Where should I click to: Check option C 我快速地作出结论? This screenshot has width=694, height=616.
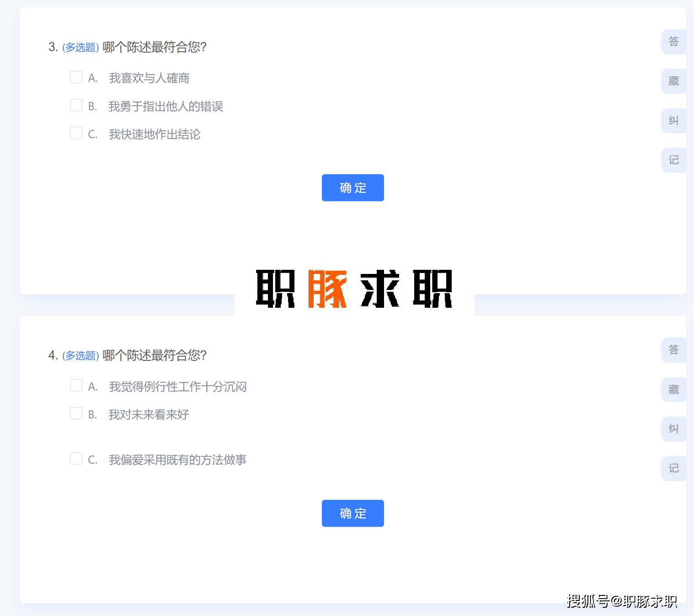coord(76,133)
